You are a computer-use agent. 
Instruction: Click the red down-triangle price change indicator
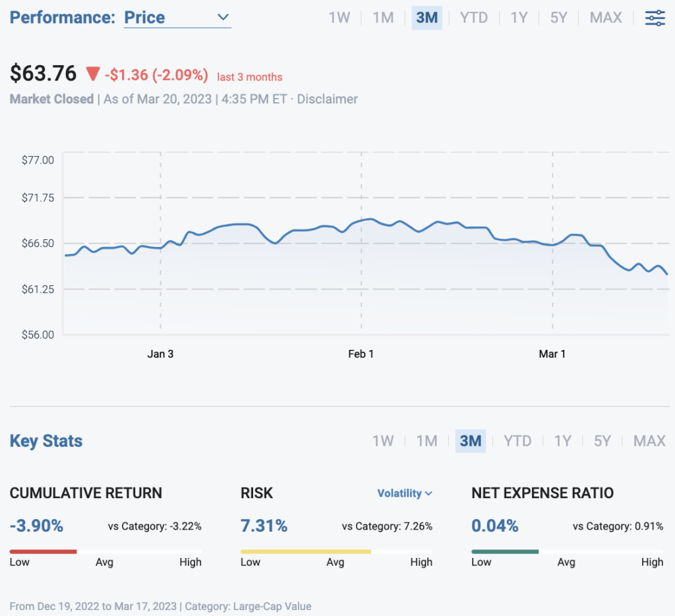click(x=92, y=74)
